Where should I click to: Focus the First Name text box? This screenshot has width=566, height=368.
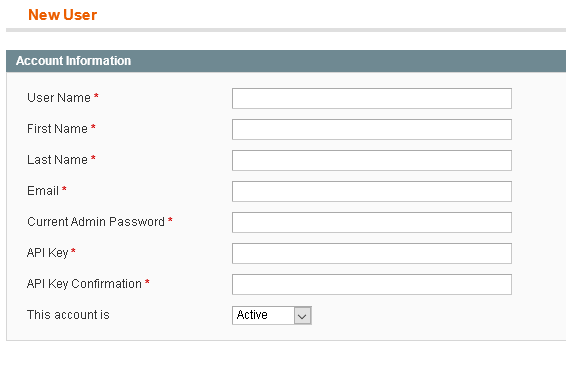click(372, 129)
